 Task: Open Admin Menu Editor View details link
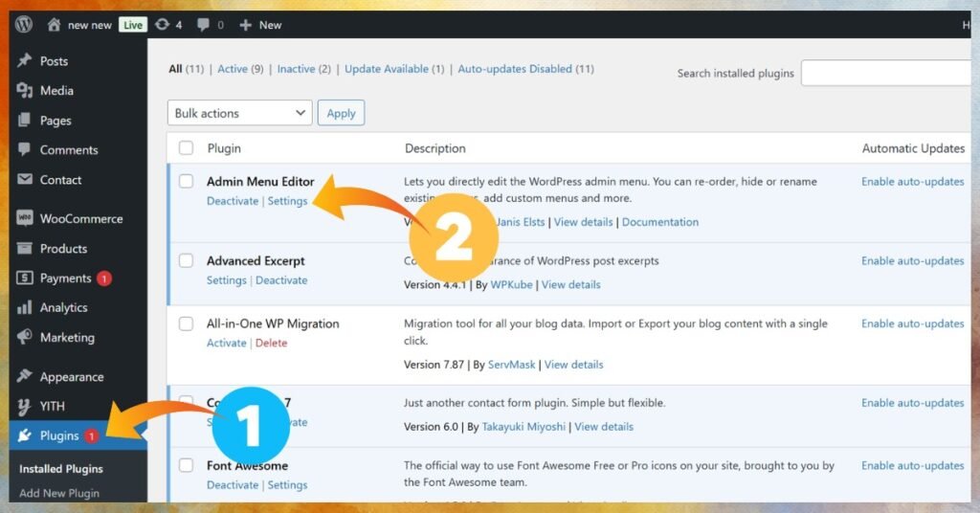coord(583,222)
